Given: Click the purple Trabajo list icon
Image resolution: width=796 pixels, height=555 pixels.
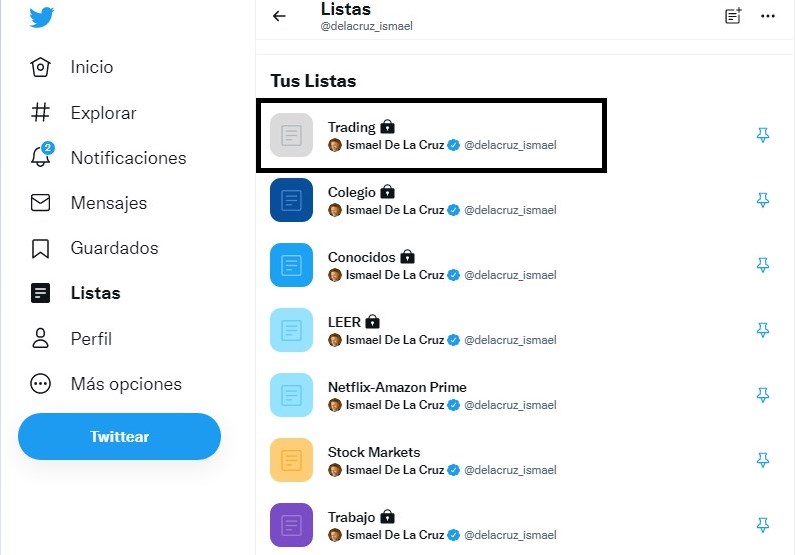Looking at the screenshot, I should [292, 525].
